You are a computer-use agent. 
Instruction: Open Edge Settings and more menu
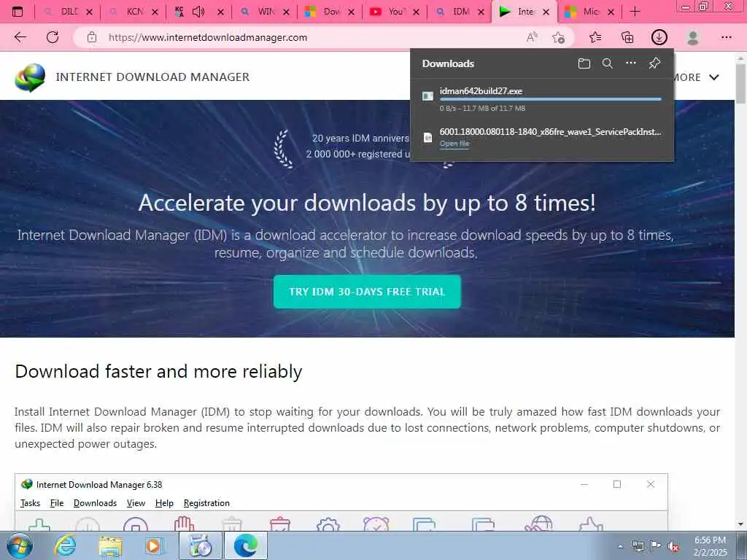[x=726, y=37]
